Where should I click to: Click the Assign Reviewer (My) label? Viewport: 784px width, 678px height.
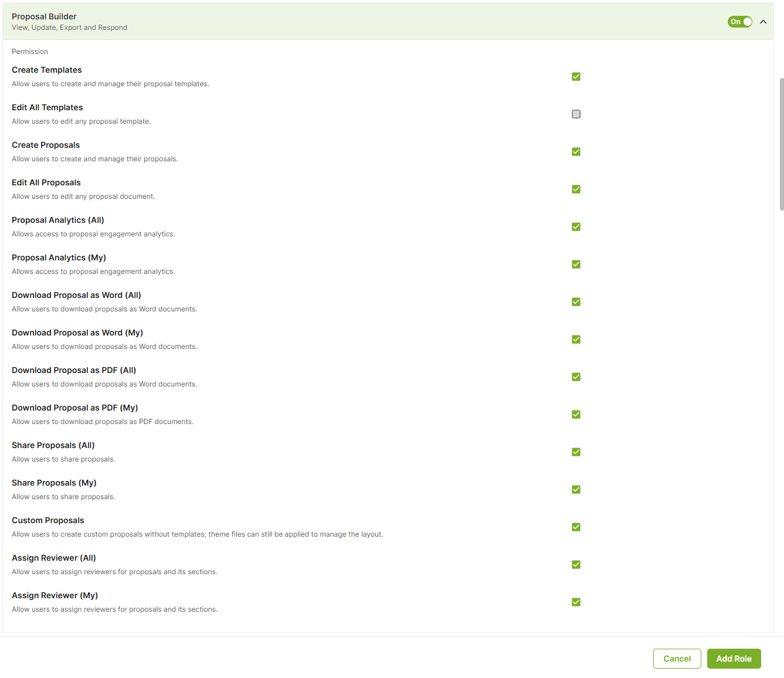click(x=55, y=595)
